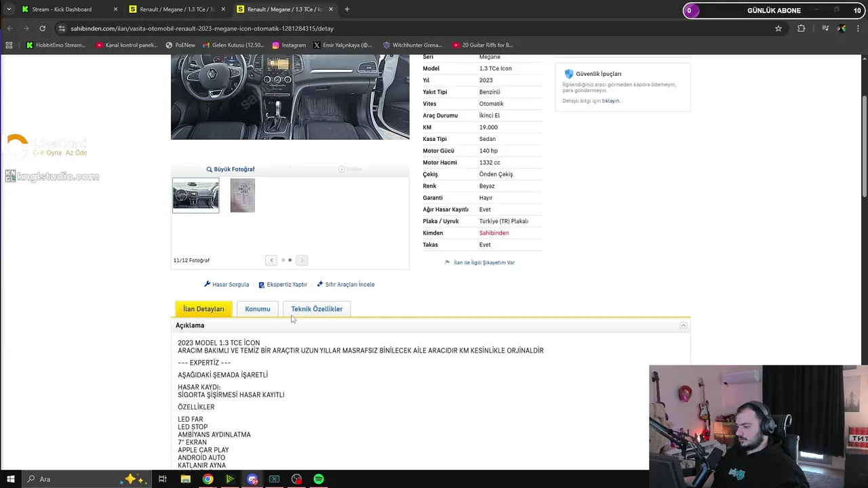Click the Güvenlik İpuçları heading

pyautogui.click(x=599, y=74)
